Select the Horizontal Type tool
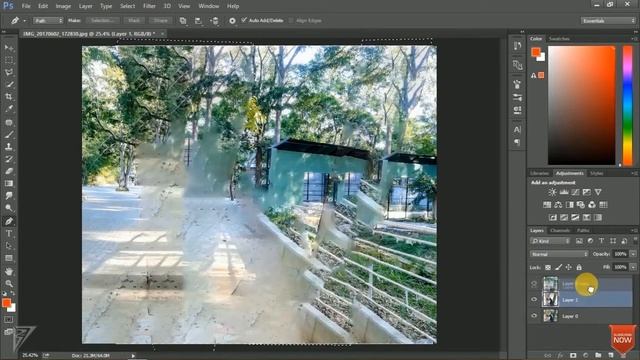 [x=9, y=233]
